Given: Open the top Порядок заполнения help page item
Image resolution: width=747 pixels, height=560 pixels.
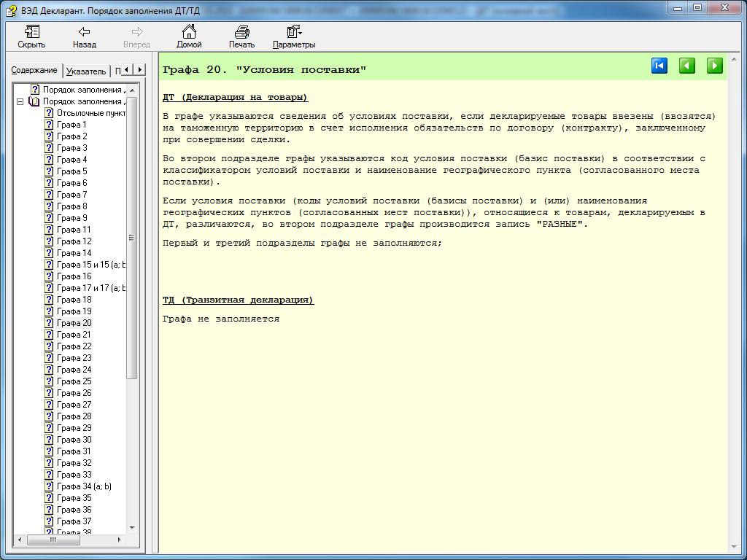Looking at the screenshot, I should point(84,90).
